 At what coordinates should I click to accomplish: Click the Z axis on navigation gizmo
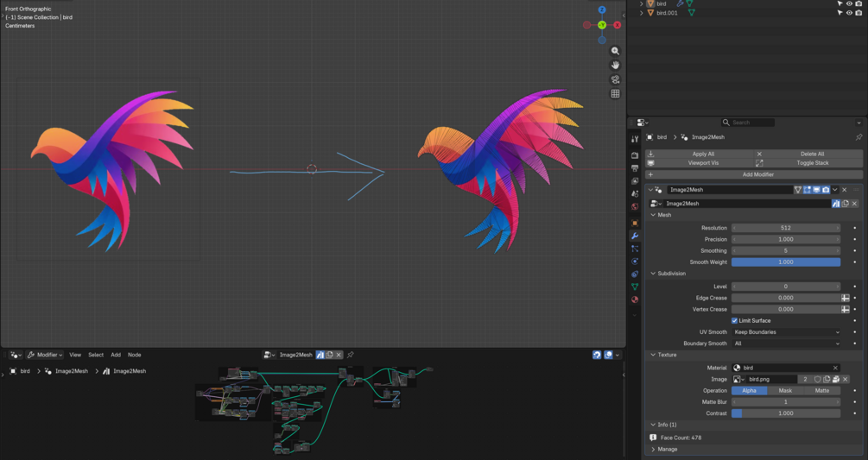click(x=602, y=10)
